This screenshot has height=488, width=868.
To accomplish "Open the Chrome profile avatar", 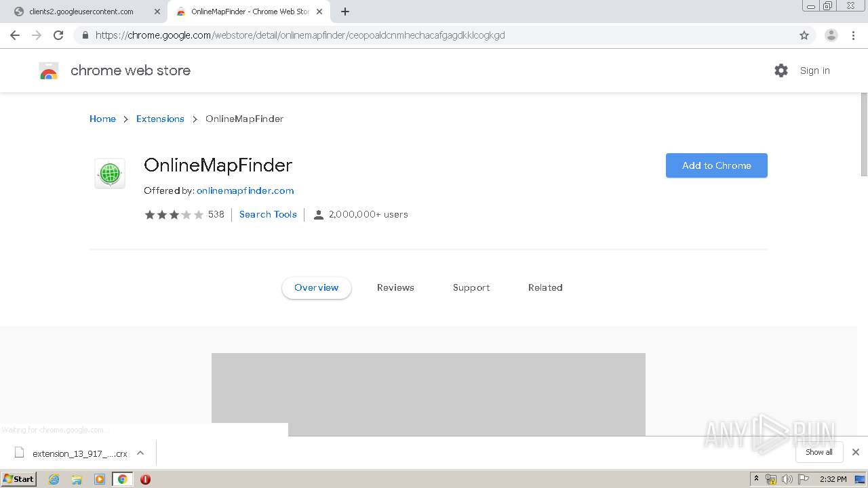I will 831,35.
